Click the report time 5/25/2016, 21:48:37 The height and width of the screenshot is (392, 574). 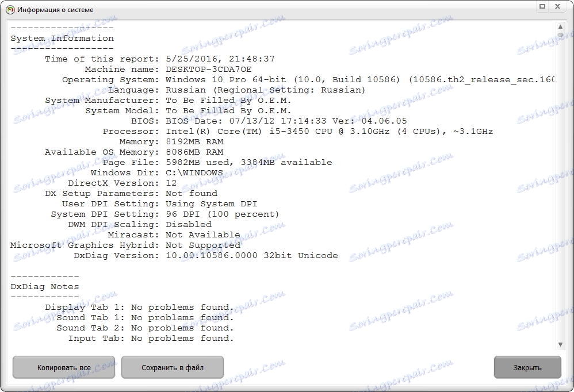pos(220,59)
